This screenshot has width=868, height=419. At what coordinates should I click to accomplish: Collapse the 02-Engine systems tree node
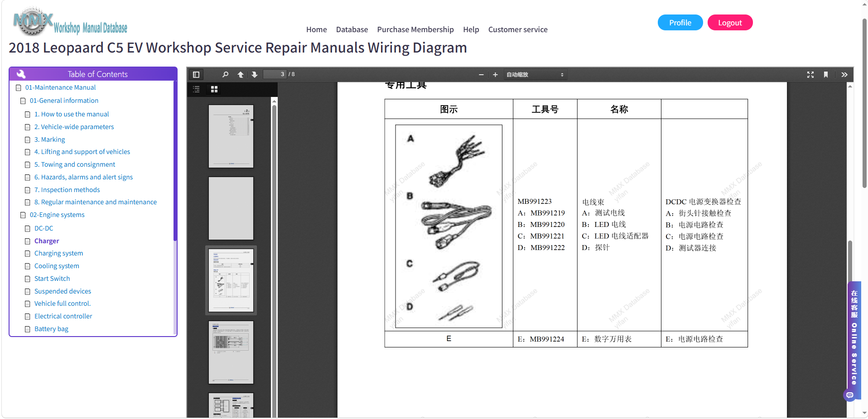tap(23, 215)
